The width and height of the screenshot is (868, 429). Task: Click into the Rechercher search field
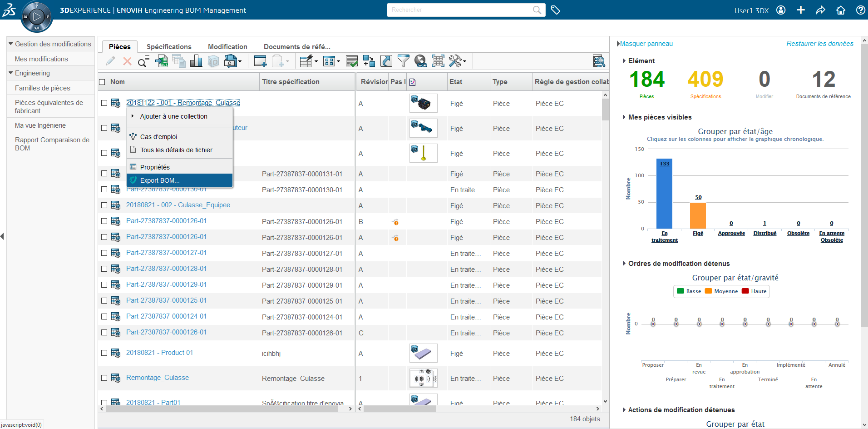tap(459, 10)
